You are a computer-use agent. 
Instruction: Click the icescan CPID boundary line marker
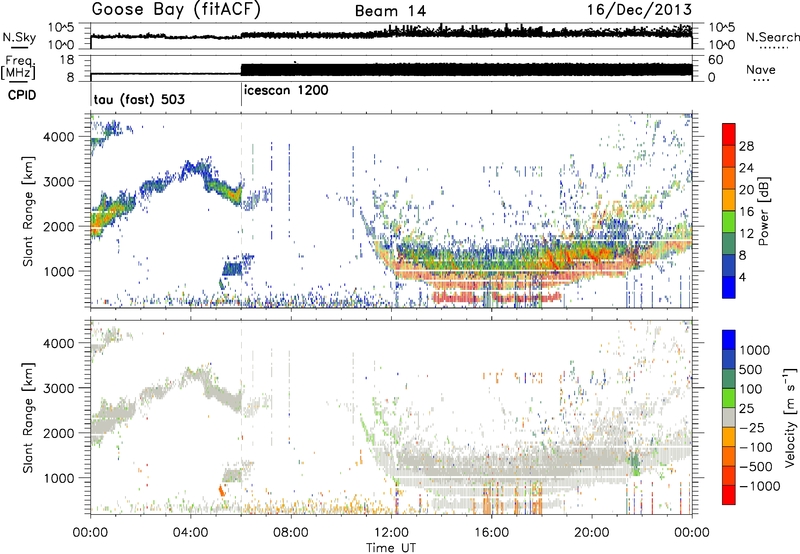(241, 94)
